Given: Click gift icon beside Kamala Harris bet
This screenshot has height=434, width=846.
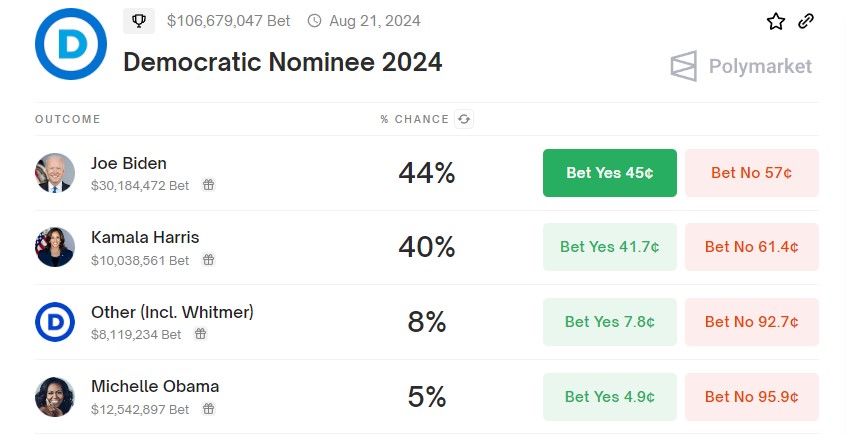Looking at the screenshot, I should 208,260.
